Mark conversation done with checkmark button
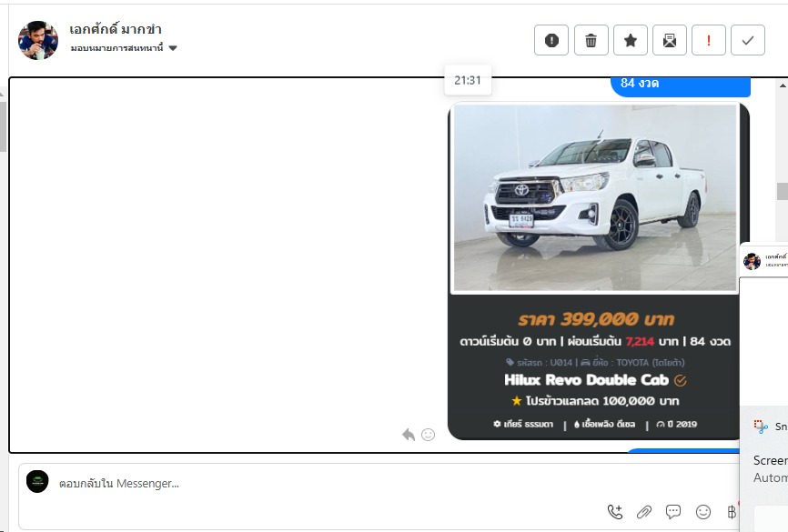 point(747,40)
